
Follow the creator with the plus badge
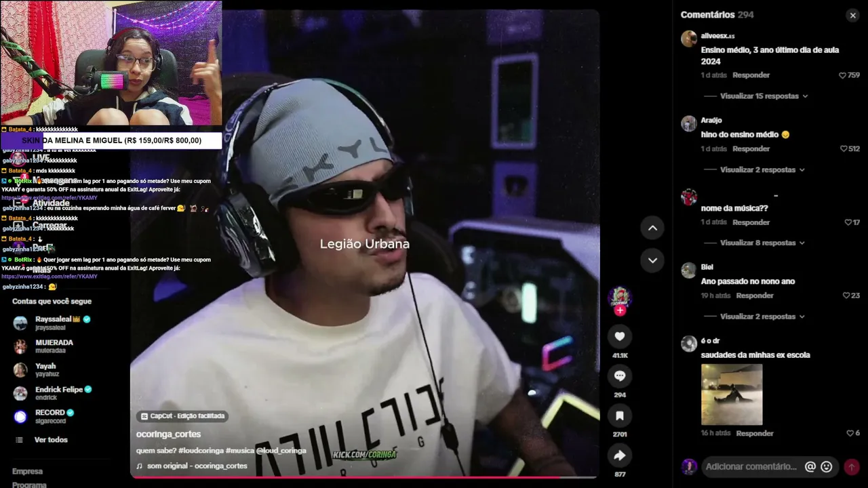coord(620,310)
